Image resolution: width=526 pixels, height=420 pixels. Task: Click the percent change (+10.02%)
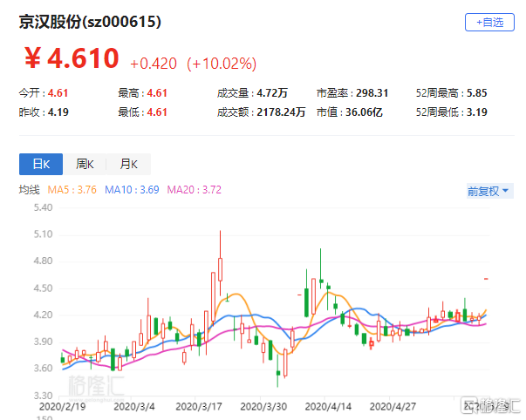coord(222,64)
